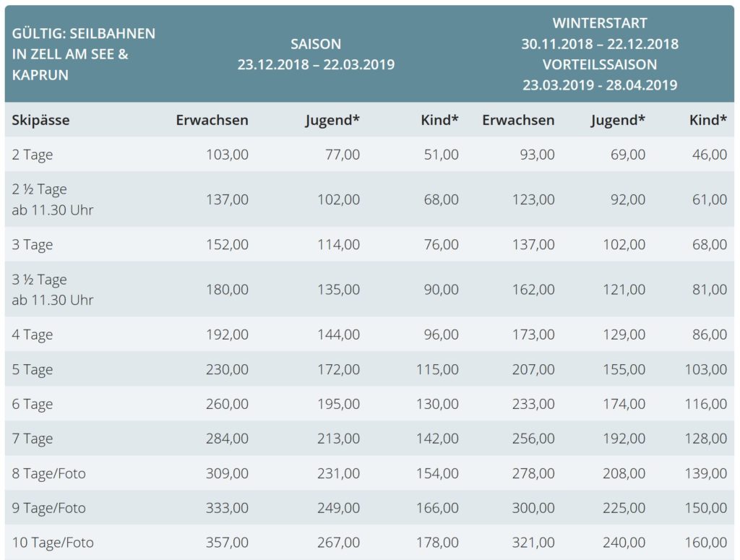740x560 pixels.
Task: Click the first Erwachsen column header
Action: [212, 120]
